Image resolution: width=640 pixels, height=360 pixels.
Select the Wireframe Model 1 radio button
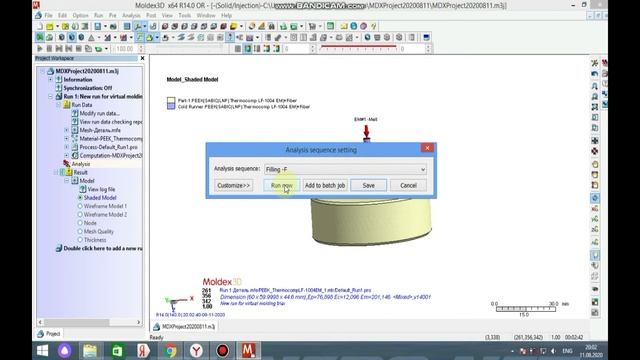80,206
